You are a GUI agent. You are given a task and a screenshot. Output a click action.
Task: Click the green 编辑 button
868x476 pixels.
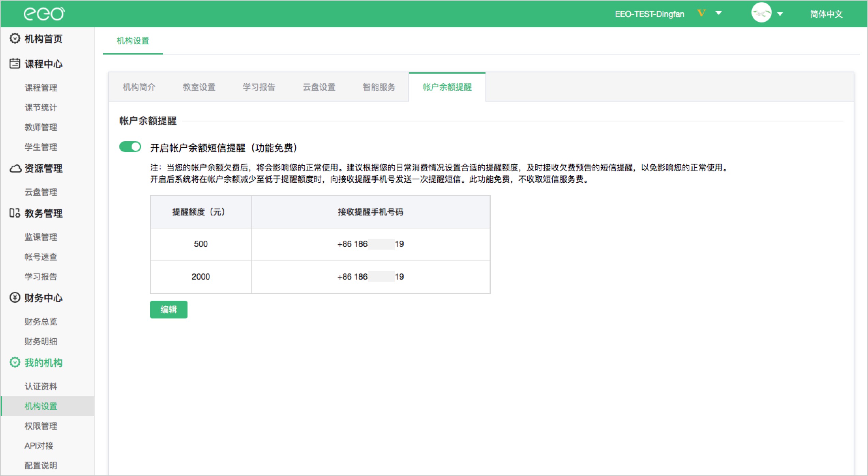[x=169, y=309]
